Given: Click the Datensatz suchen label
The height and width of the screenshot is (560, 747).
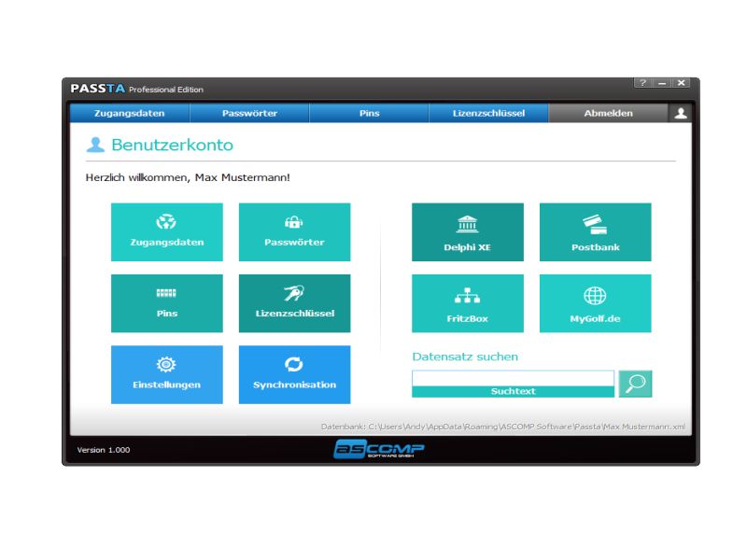Looking at the screenshot, I should tap(465, 357).
